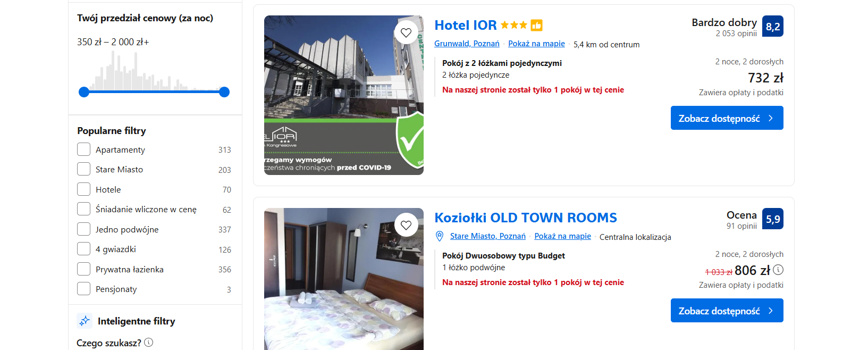Select the Prywatna łazienka filter
The width and height of the screenshot is (868, 350).
[x=83, y=269]
